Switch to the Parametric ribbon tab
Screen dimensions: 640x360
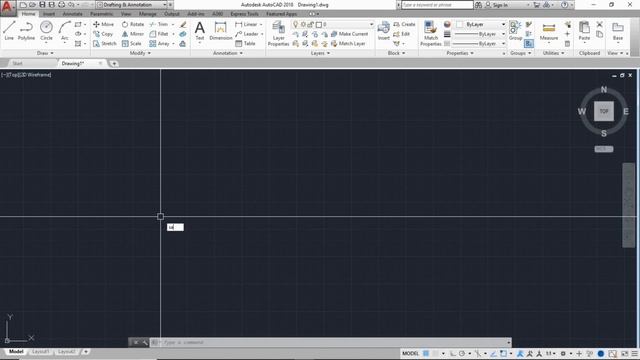(102, 14)
